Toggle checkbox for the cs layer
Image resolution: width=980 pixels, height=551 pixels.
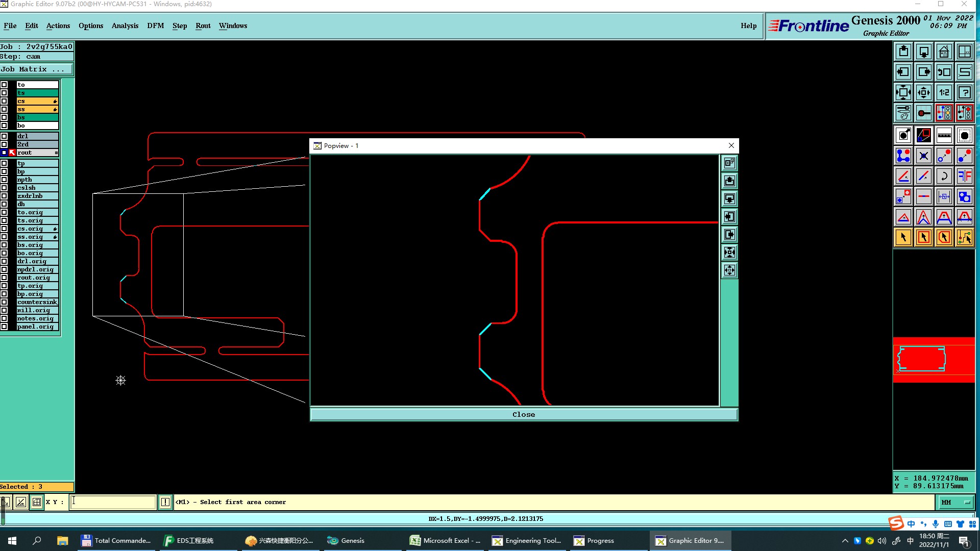click(x=4, y=101)
